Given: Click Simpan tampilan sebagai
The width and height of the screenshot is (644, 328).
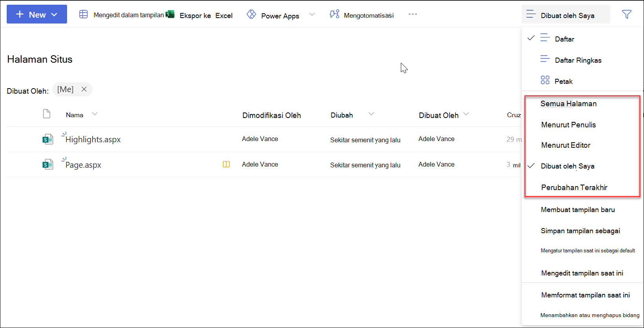Looking at the screenshot, I should click(x=581, y=231).
